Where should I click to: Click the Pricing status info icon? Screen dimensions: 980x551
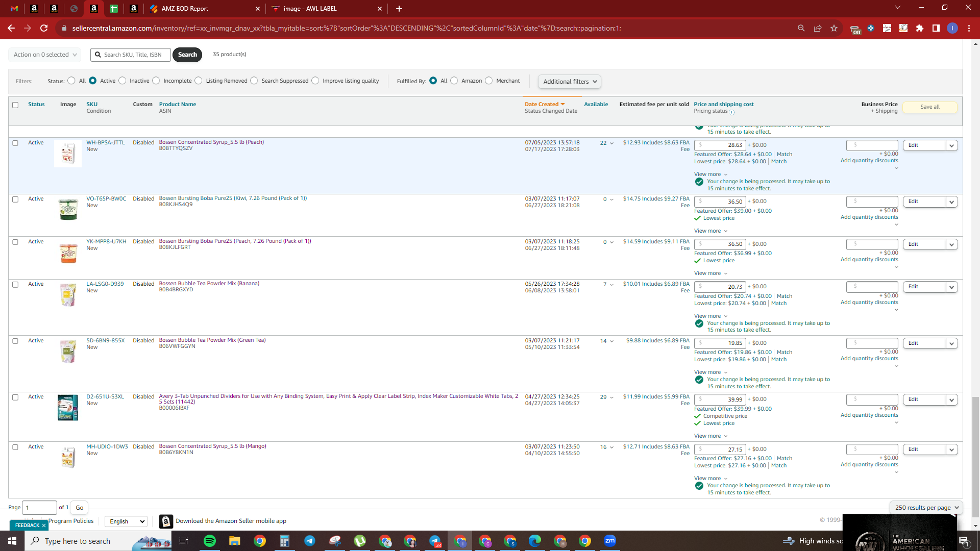pos(731,112)
